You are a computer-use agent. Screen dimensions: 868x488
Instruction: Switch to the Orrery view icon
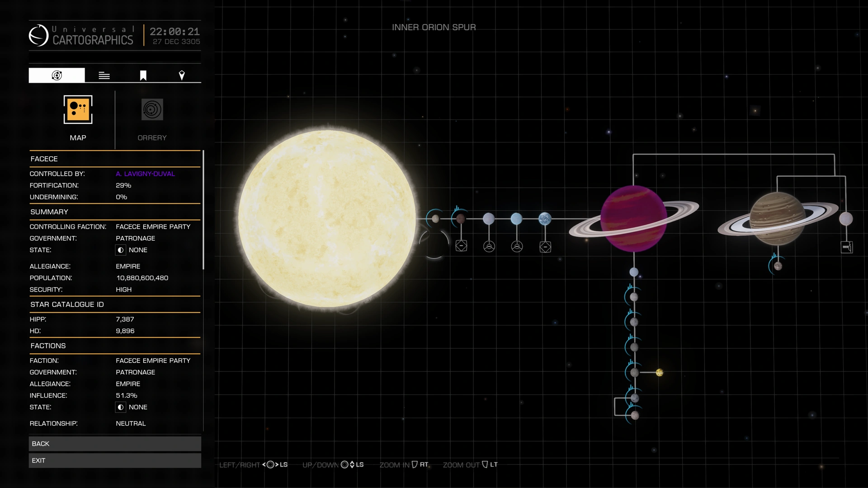point(152,109)
